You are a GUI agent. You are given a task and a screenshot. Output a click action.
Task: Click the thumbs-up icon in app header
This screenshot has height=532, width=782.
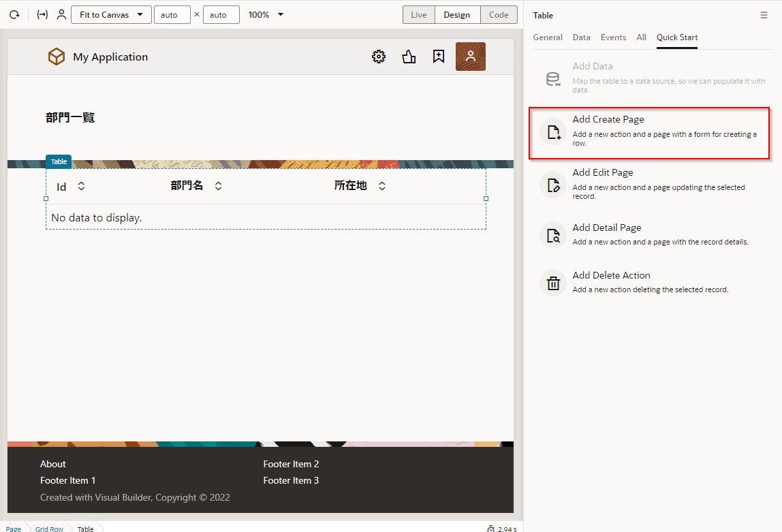coord(409,57)
